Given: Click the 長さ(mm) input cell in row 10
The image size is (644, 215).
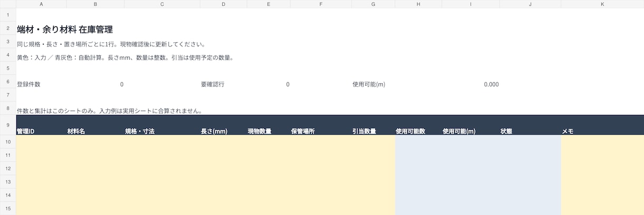Looking at the screenshot, I should point(223,142).
